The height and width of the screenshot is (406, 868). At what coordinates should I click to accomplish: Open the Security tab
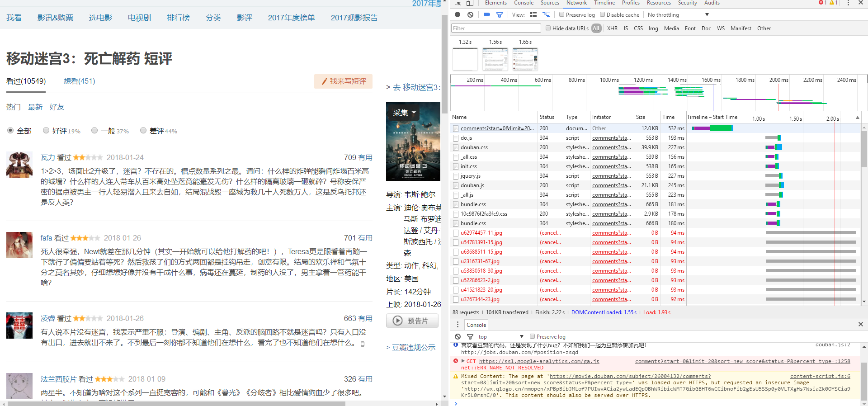[687, 3]
